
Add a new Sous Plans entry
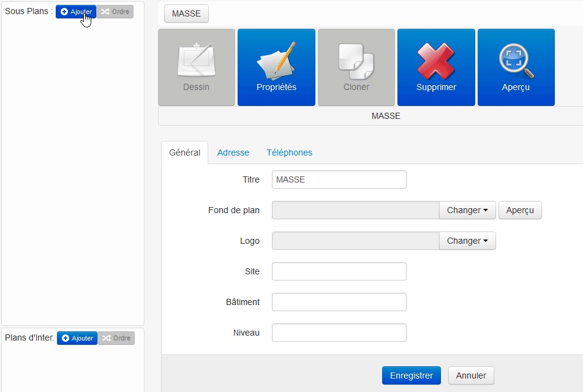pos(76,12)
